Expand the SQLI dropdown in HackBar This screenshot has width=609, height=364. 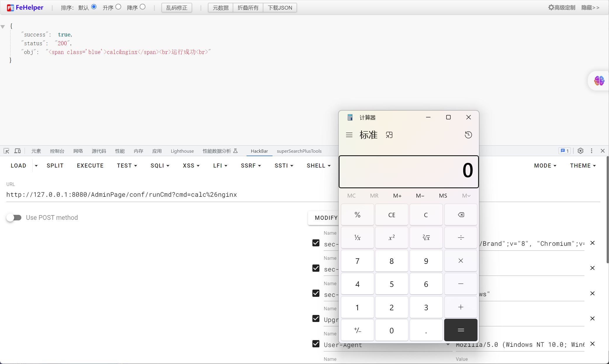(x=160, y=166)
